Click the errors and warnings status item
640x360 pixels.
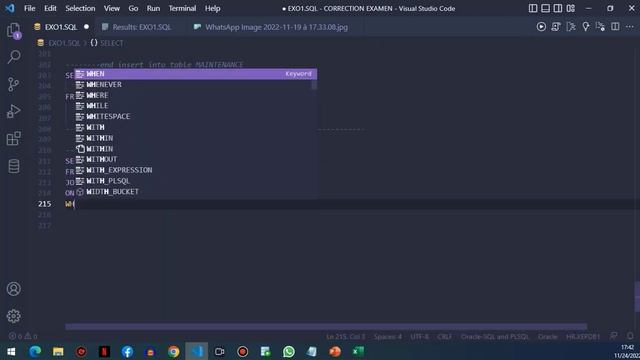click(x=23, y=336)
